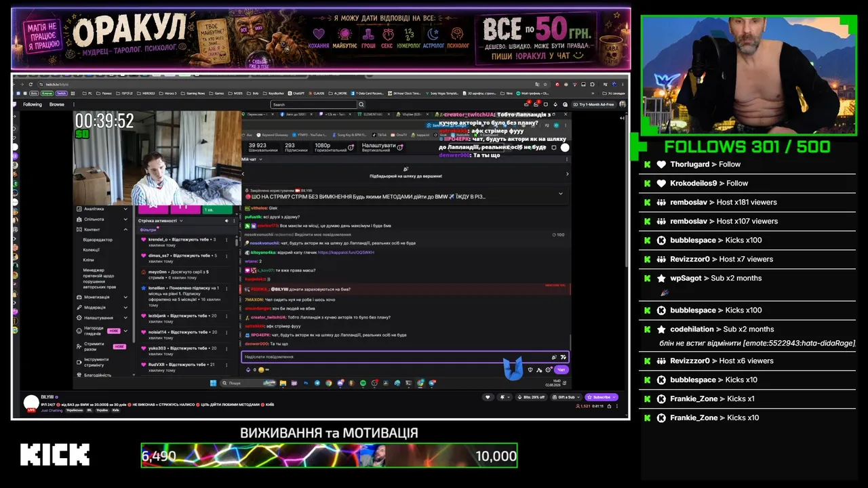
Task: Open Photoshop from the taskbar
Action: click(x=306, y=383)
